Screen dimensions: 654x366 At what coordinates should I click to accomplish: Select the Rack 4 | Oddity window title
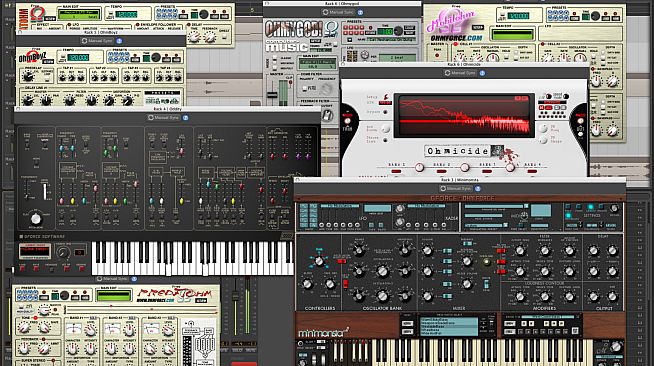point(167,109)
